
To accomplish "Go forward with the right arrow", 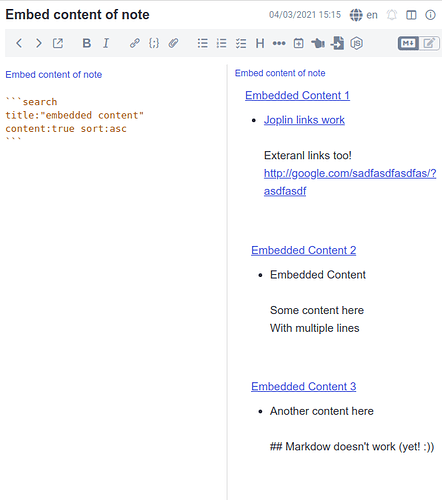I will (38, 43).
